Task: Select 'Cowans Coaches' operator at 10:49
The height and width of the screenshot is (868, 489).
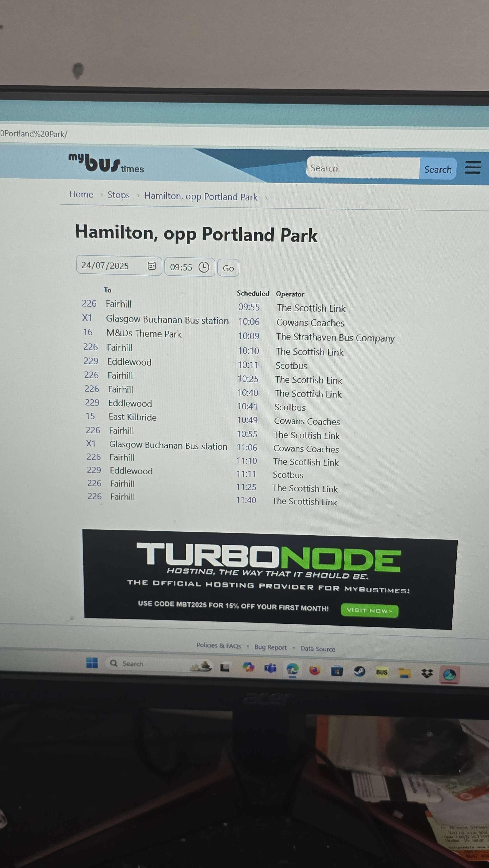Action: click(x=307, y=421)
